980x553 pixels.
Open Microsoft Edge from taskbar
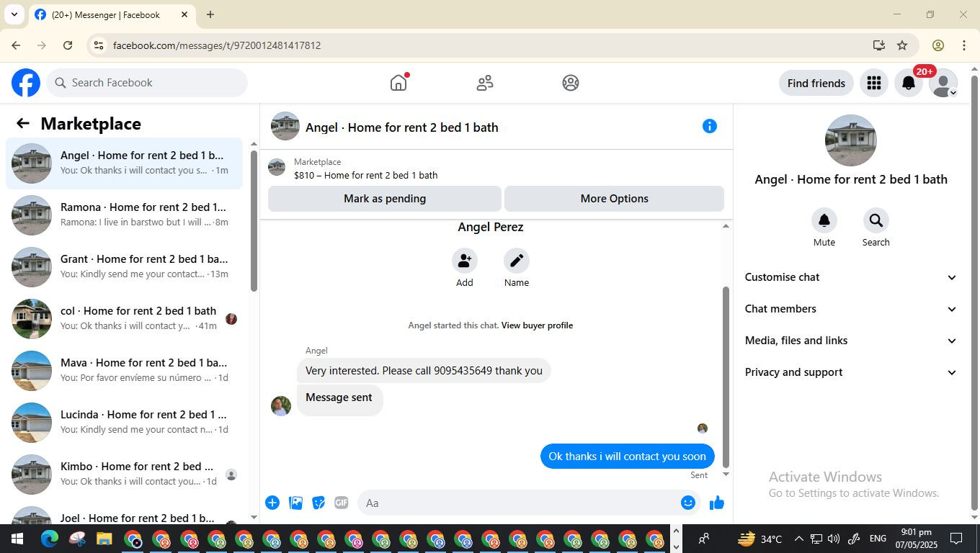[50, 539]
